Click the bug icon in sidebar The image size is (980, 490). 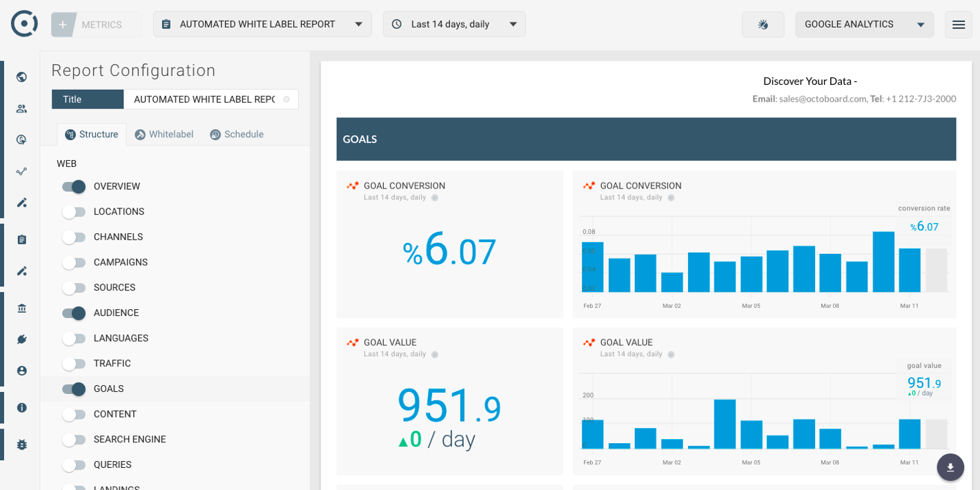tap(21, 444)
